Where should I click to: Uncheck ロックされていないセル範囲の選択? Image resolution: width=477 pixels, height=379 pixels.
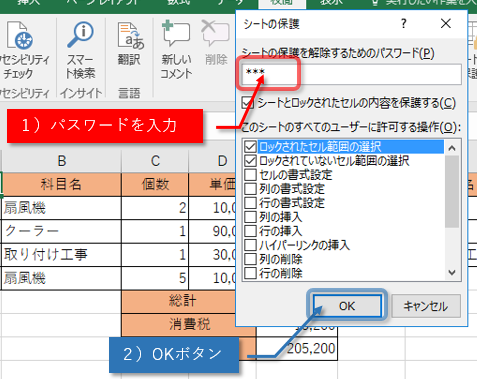(250, 161)
